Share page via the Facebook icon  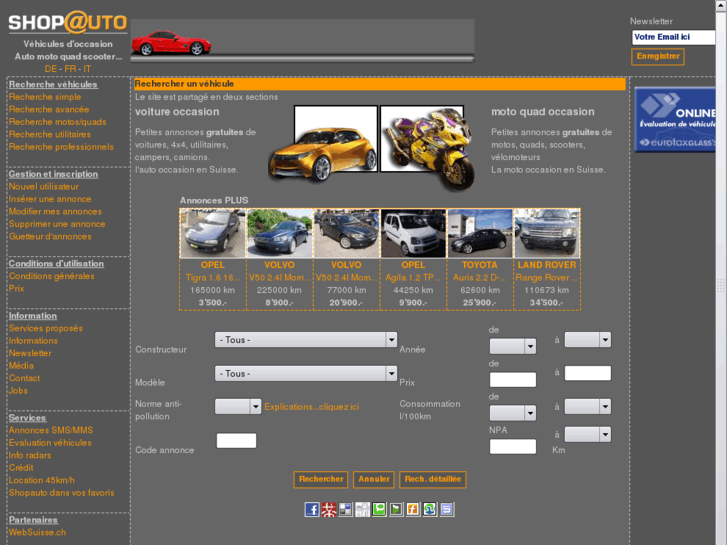312,509
